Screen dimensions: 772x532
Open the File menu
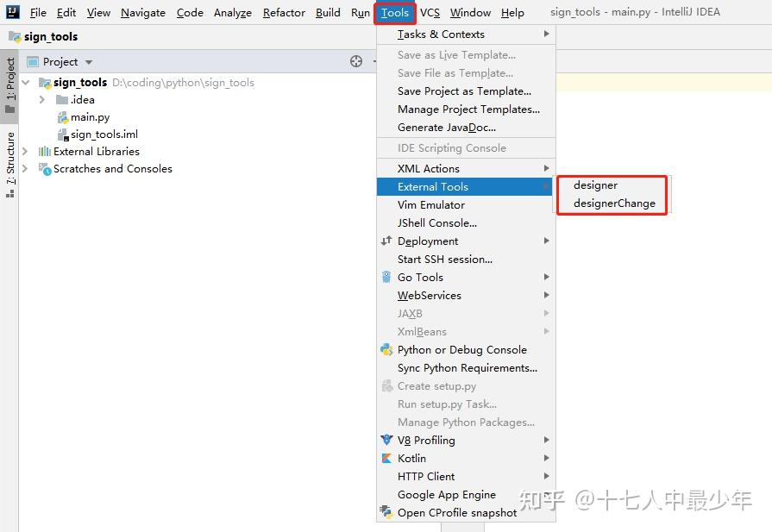click(38, 13)
